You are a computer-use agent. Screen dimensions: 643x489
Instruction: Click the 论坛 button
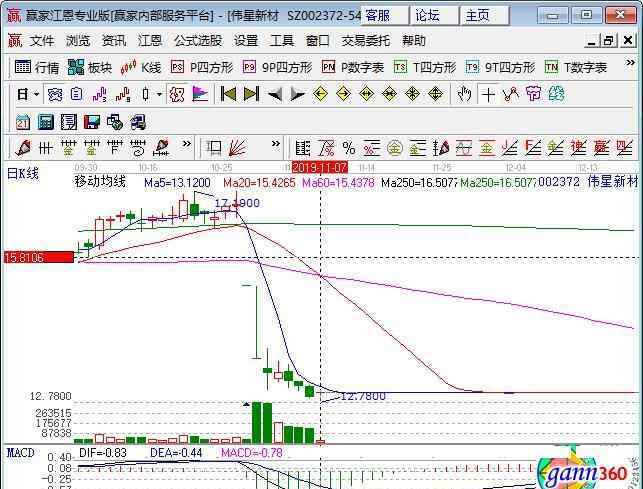click(435, 16)
